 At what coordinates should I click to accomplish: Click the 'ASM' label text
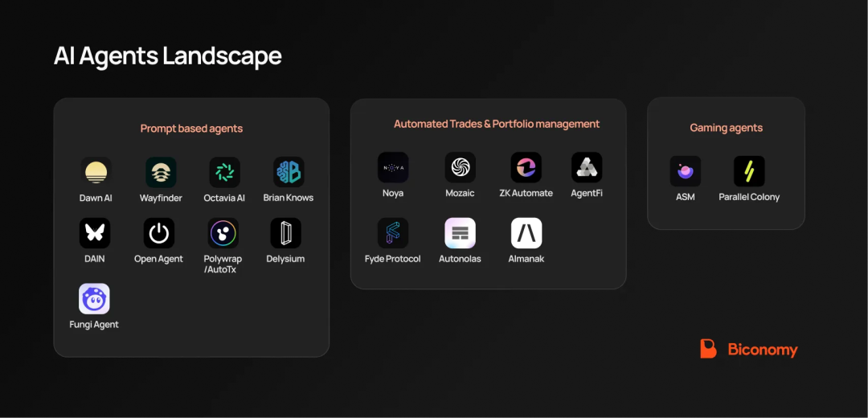pyautogui.click(x=686, y=197)
